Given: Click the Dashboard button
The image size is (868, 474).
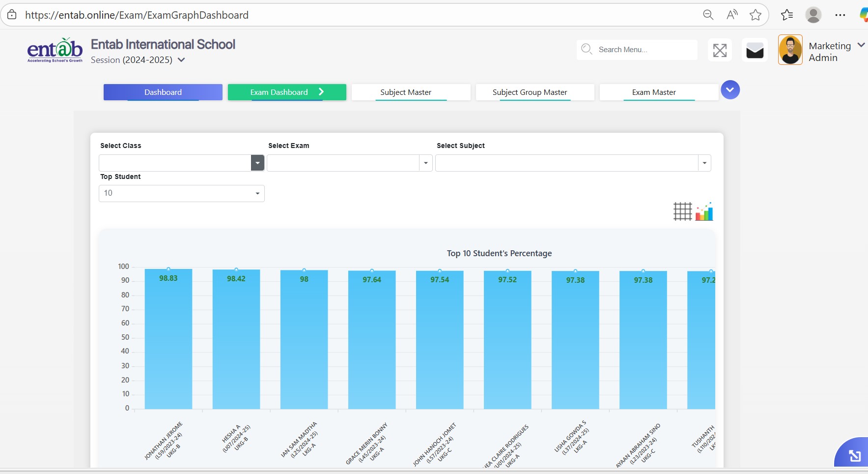Looking at the screenshot, I should pyautogui.click(x=163, y=92).
